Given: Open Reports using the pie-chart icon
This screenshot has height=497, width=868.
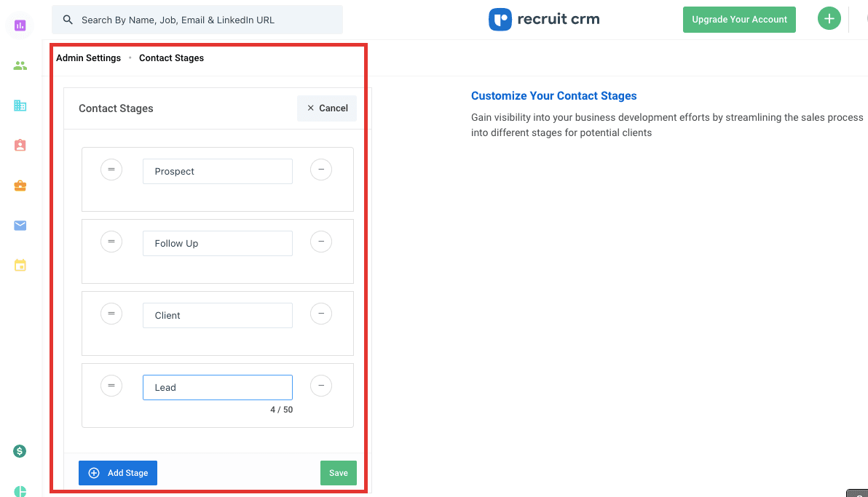Looking at the screenshot, I should pos(20,491).
